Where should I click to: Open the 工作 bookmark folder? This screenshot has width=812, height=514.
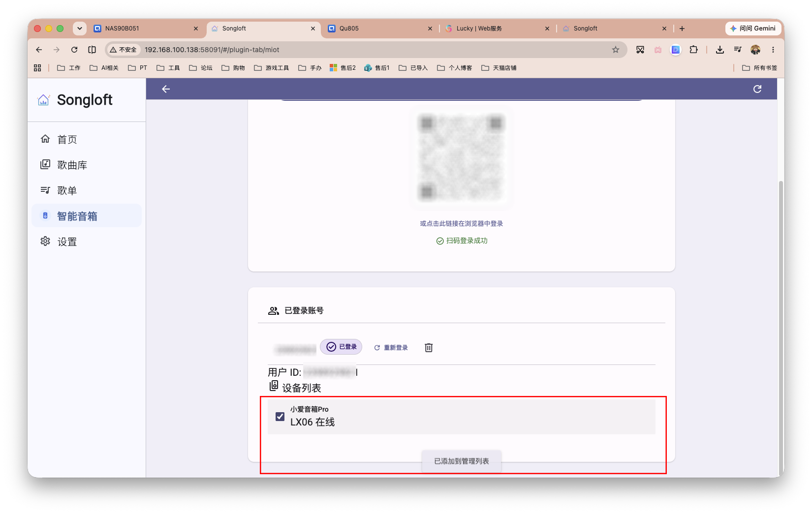point(69,68)
